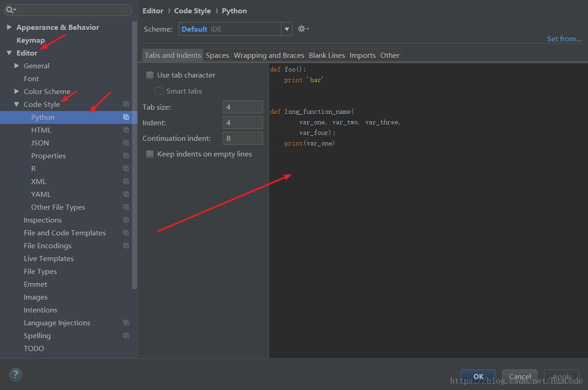Check Keep indents on empty lines
Image resolution: width=588 pixels, height=390 pixels.
point(150,154)
